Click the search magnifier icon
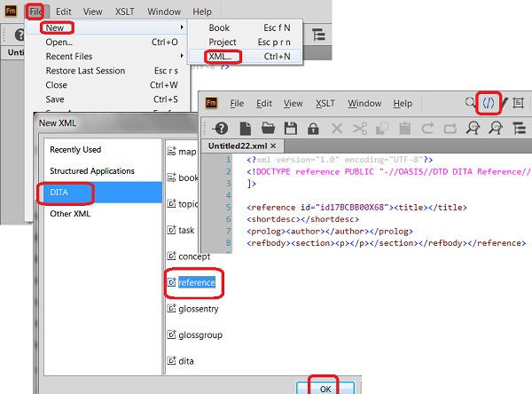This screenshot has width=532, height=394. tap(470, 102)
